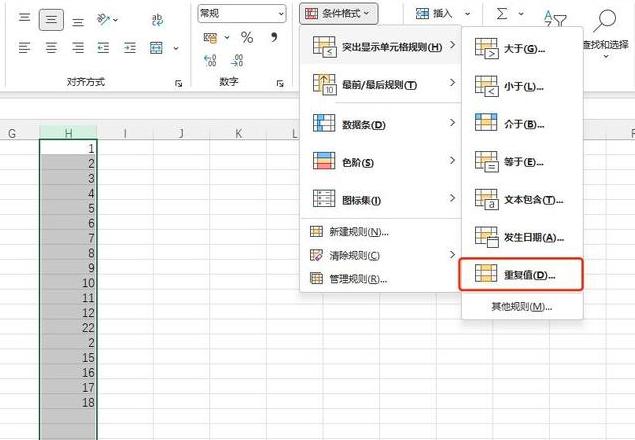Click the AutoSum sigma icon
This screenshot has width=635, height=440.
[502, 14]
